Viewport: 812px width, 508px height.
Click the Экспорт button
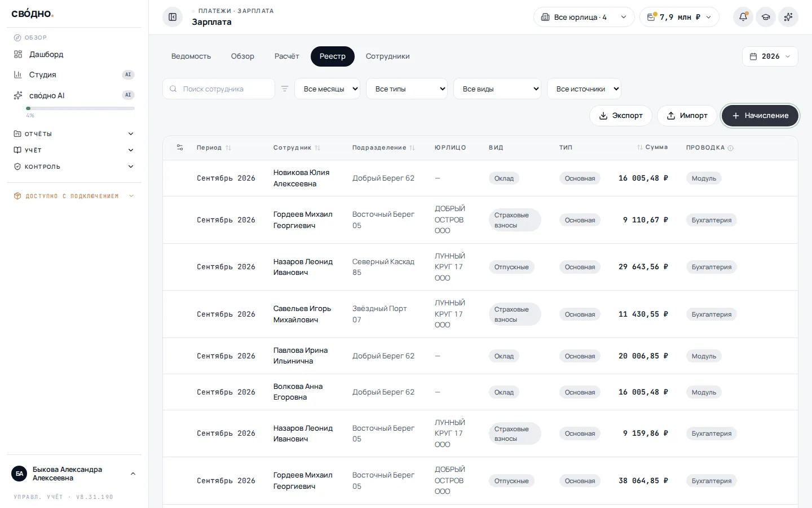tap(621, 116)
